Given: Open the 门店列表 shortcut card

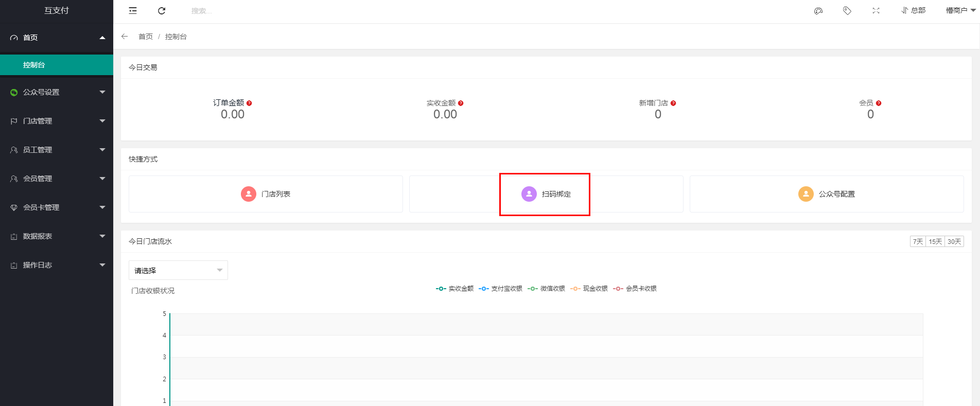Looking at the screenshot, I should click(266, 194).
